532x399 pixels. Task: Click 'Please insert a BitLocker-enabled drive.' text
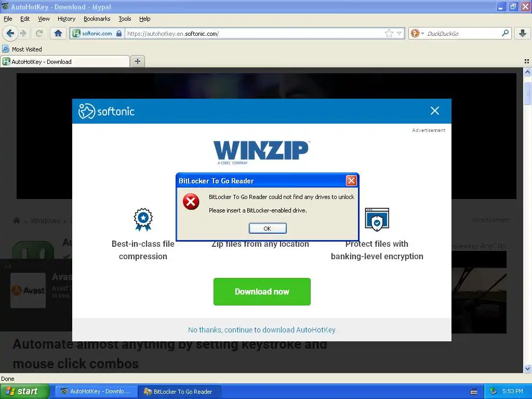pyautogui.click(x=258, y=210)
